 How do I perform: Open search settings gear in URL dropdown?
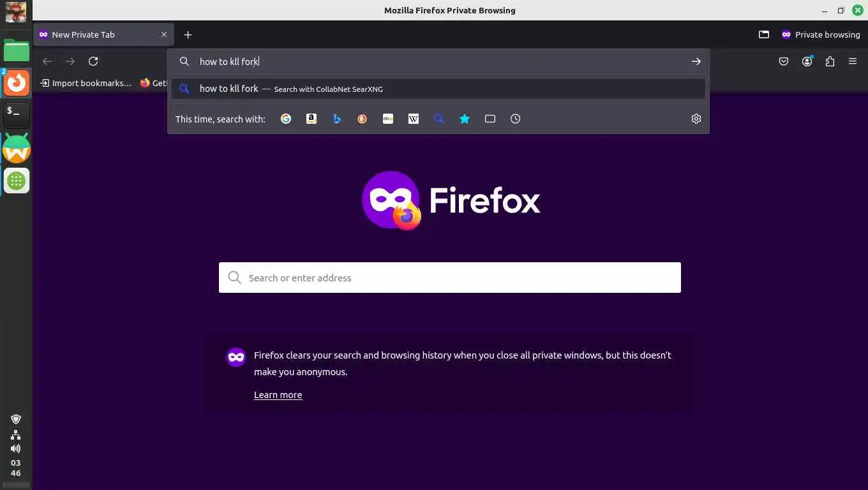click(x=696, y=119)
